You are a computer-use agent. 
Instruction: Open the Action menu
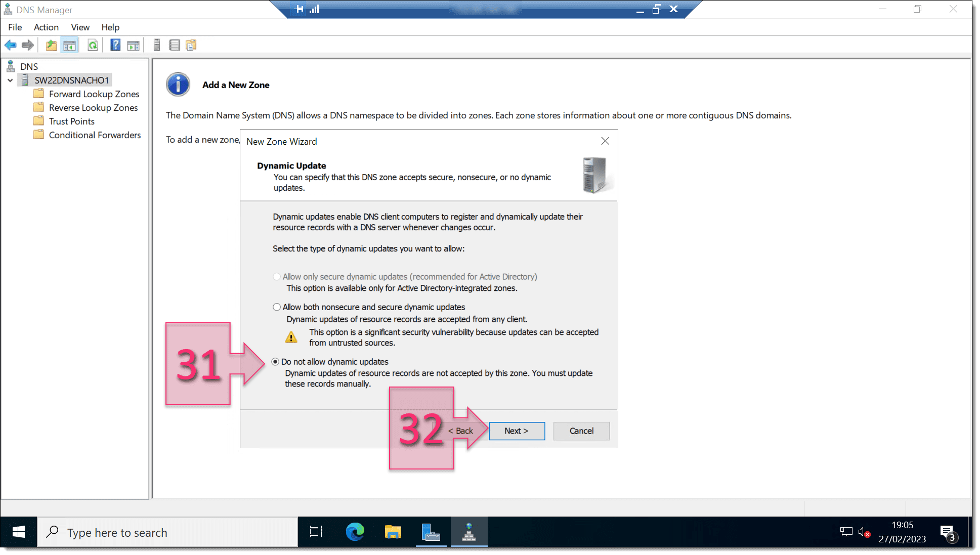pyautogui.click(x=46, y=27)
